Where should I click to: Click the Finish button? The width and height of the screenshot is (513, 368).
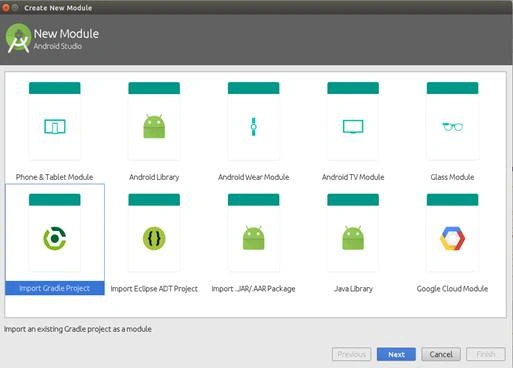(x=486, y=354)
